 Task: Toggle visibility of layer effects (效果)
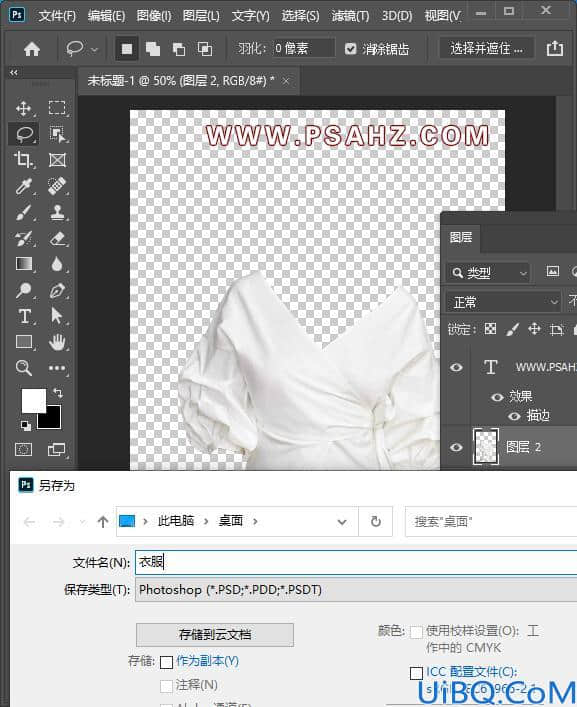[497, 397]
